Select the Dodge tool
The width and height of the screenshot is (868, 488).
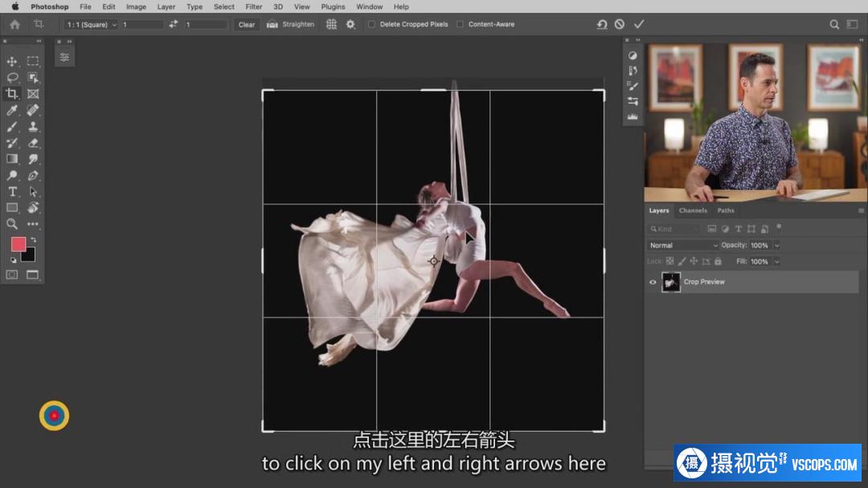(x=11, y=175)
